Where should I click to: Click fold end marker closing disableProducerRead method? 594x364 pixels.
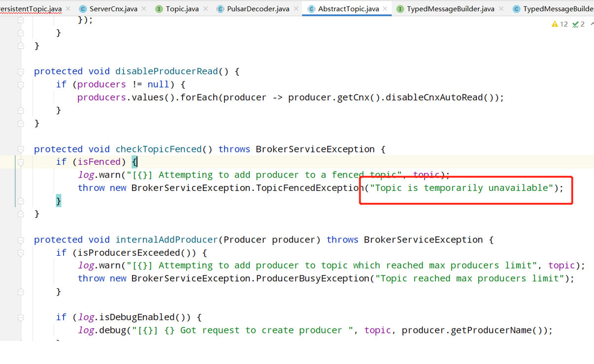(21, 123)
